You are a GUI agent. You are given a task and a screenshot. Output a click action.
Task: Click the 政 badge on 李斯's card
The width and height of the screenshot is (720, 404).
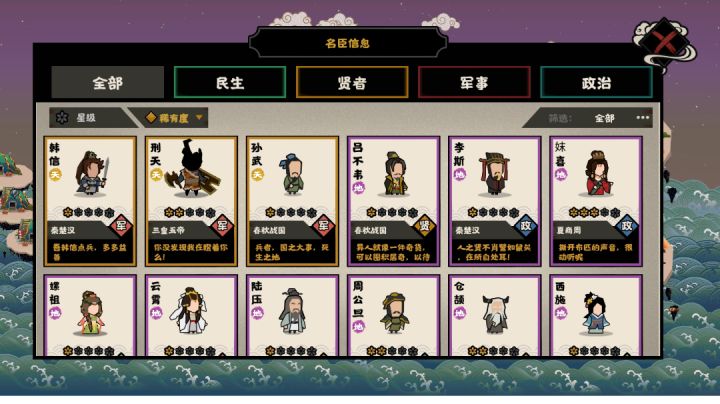pos(525,225)
